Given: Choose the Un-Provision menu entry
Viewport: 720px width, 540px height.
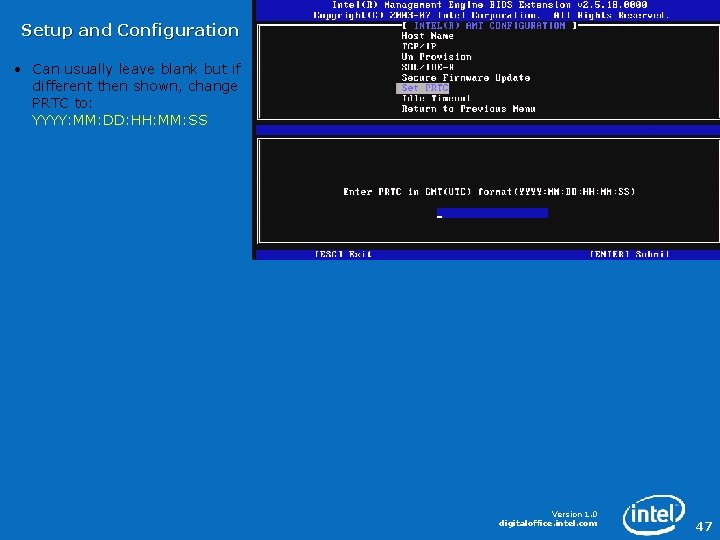Looking at the screenshot, I should pyautogui.click(x=436, y=57).
